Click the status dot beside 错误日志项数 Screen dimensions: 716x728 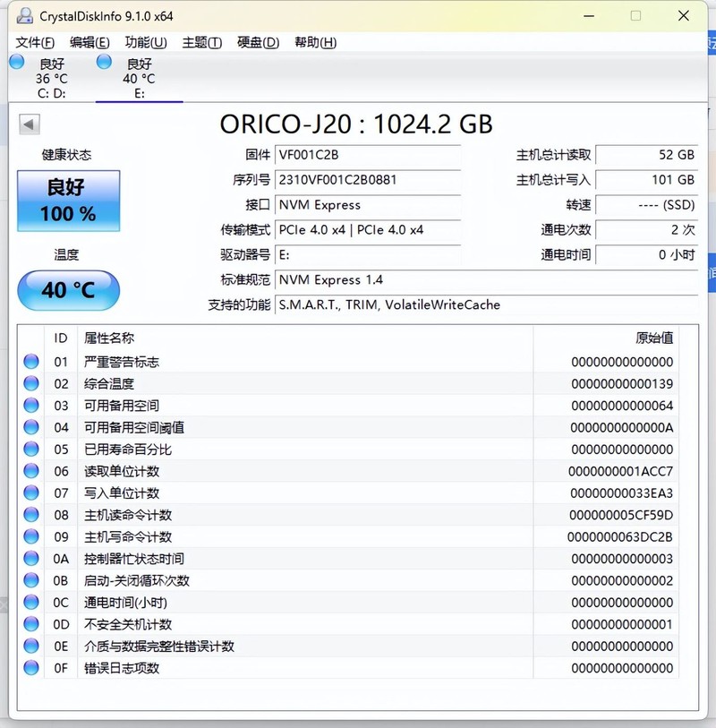point(31,668)
